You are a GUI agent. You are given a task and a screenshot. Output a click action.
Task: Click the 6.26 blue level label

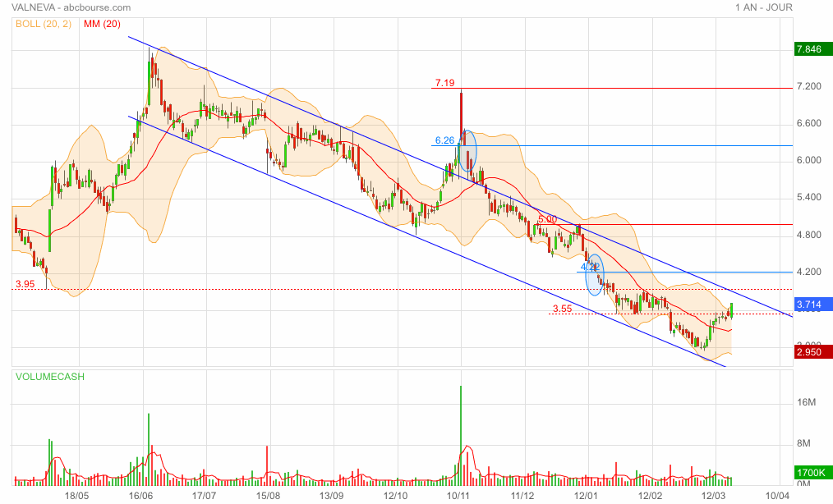point(444,140)
